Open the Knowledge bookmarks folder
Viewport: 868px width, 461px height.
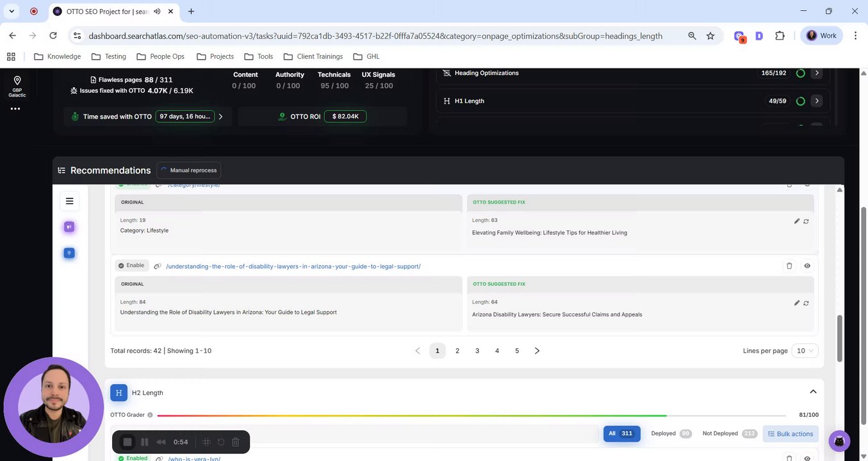tap(57, 56)
